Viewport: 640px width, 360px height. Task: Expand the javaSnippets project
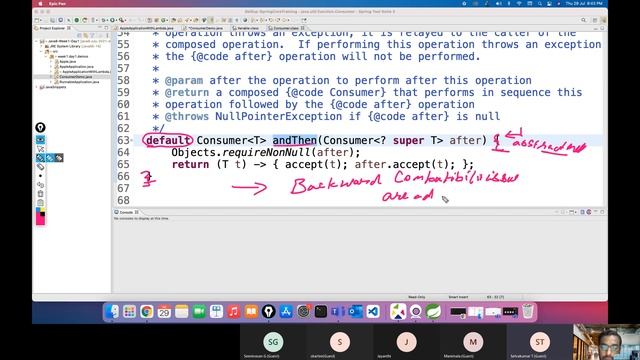point(37,87)
